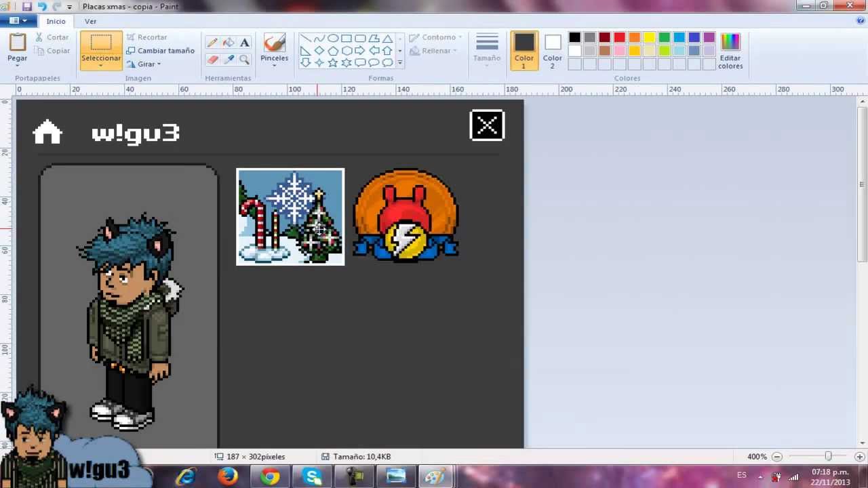Click Cambiar tamaño resize button

point(161,51)
